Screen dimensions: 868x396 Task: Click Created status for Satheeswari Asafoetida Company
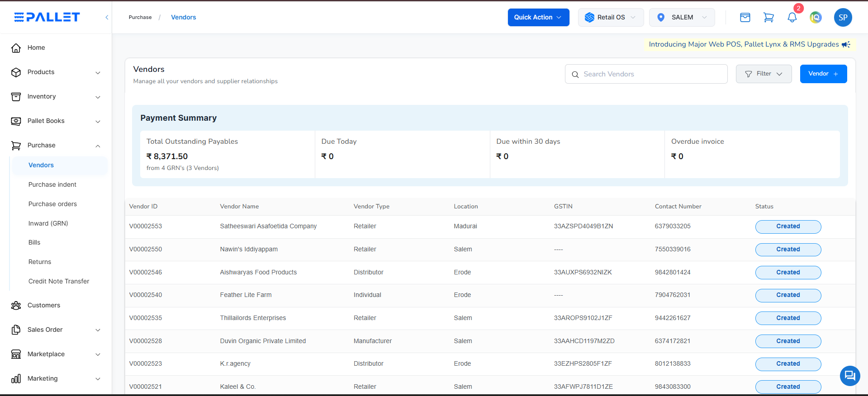pos(787,226)
